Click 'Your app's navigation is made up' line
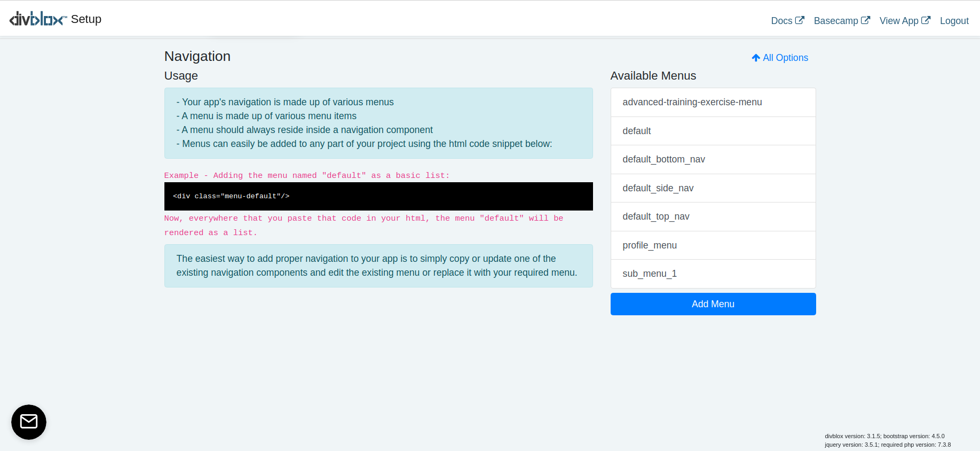The image size is (980, 451). (x=285, y=102)
